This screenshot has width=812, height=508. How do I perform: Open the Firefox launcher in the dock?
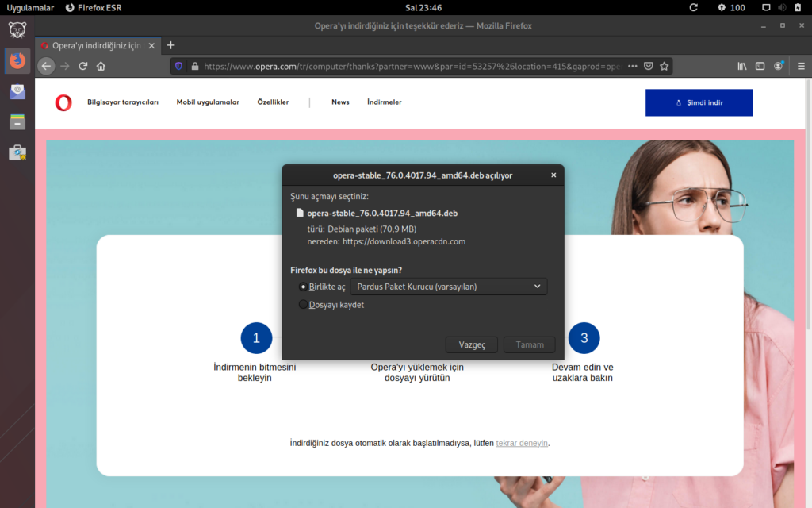coord(17,60)
